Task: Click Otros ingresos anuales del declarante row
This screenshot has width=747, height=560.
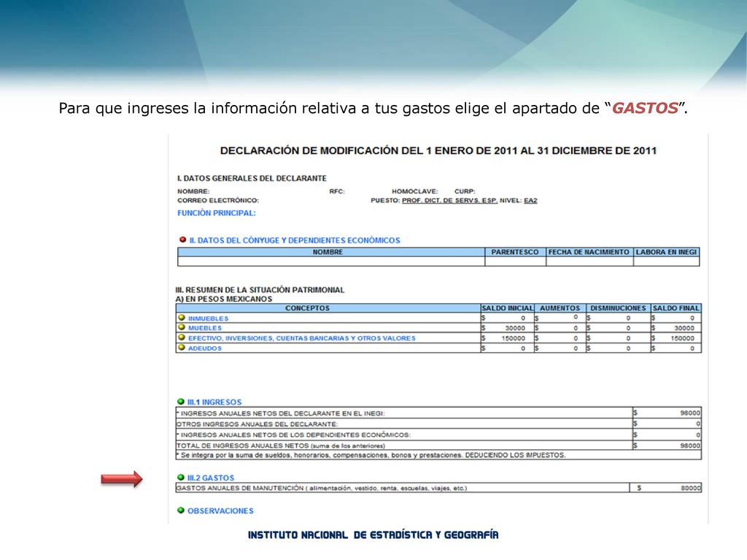Action: point(438,424)
